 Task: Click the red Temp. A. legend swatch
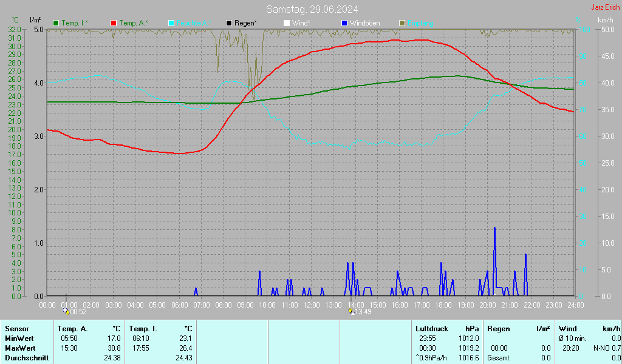click(114, 23)
